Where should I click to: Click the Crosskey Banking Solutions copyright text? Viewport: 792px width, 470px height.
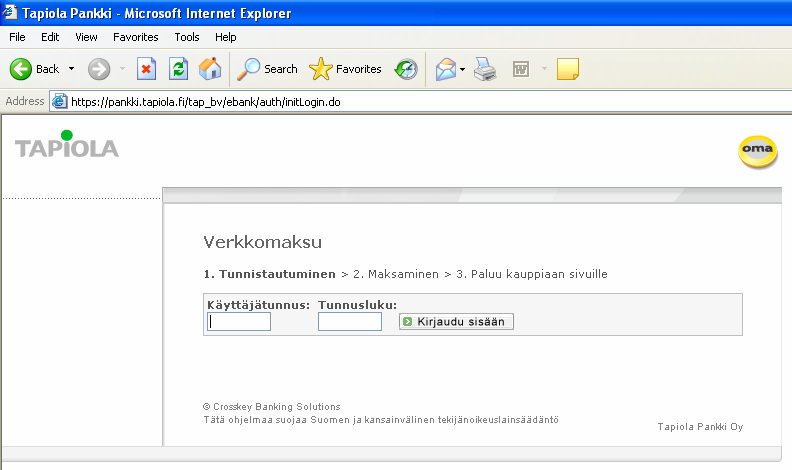pyautogui.click(x=272, y=406)
